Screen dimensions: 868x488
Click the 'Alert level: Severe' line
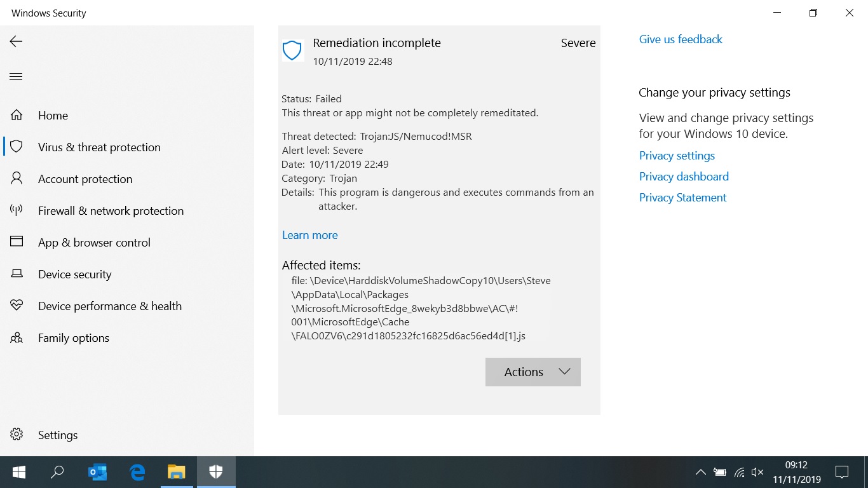click(x=323, y=150)
